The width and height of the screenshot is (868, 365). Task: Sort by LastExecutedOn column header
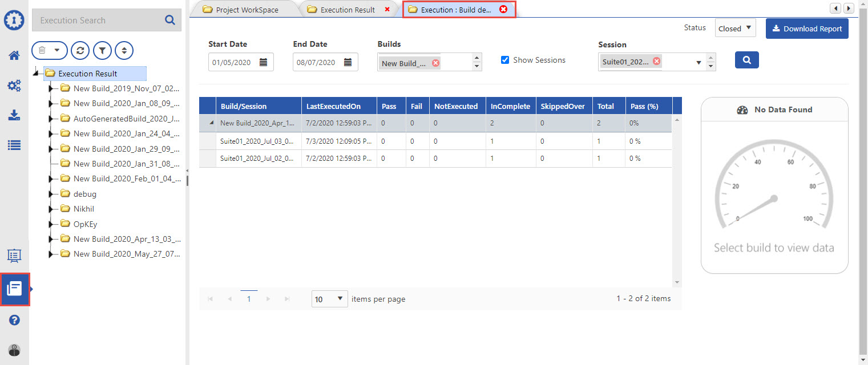[x=339, y=106]
